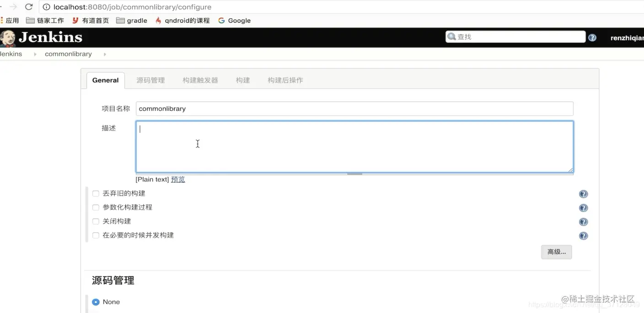The height and width of the screenshot is (313, 644).
Task: Enable 丢弃旧的构建 checkbox
Action: [x=96, y=194]
